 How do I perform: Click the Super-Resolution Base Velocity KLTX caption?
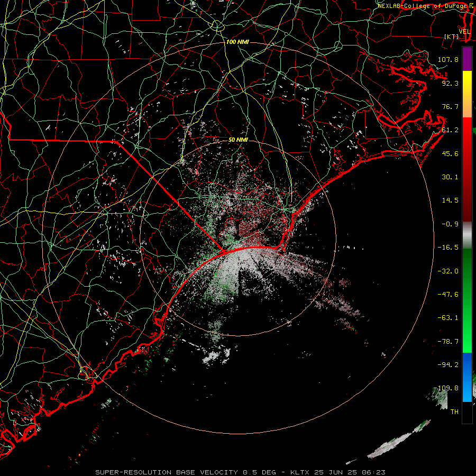coord(241,472)
